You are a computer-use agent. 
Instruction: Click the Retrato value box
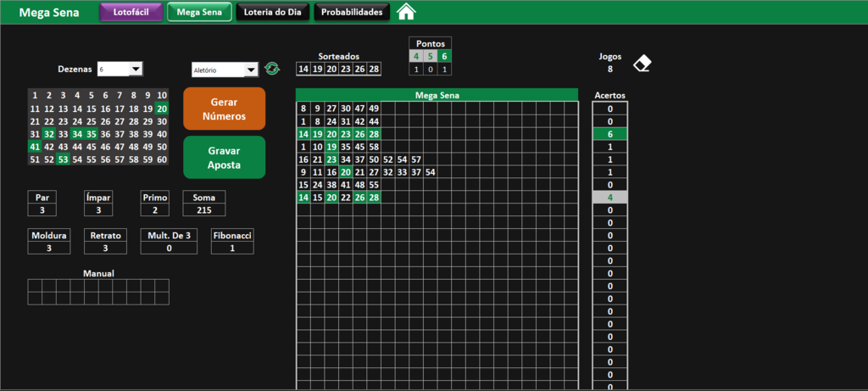[106, 249]
